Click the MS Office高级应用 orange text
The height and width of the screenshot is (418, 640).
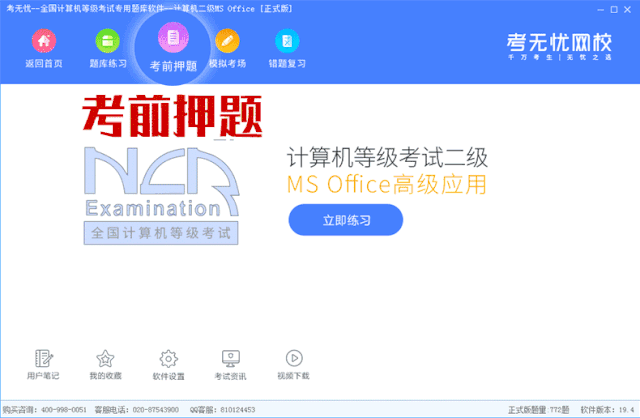[387, 185]
